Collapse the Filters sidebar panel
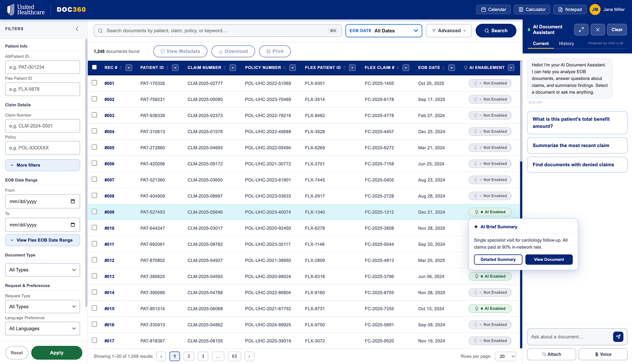 pos(77,29)
